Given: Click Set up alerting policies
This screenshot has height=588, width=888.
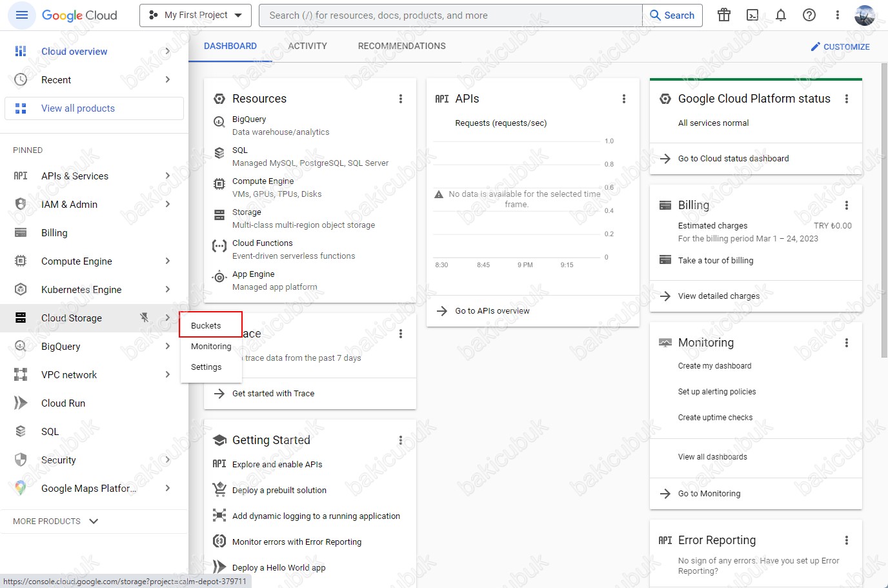Looking at the screenshot, I should click(716, 392).
